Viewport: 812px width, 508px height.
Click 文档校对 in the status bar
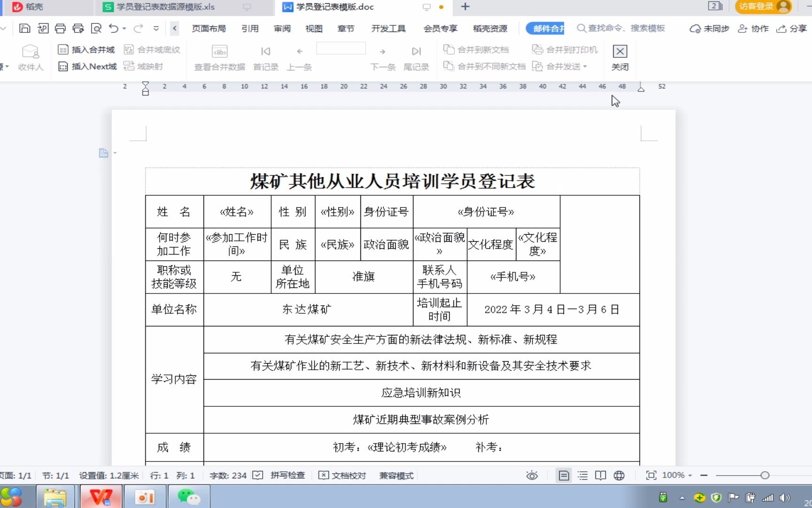(x=342, y=475)
